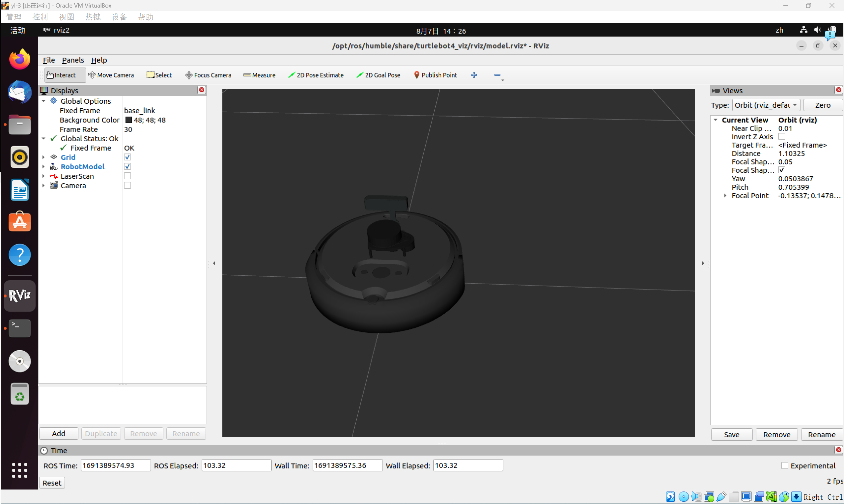Expand the LaserScan display node

43,176
